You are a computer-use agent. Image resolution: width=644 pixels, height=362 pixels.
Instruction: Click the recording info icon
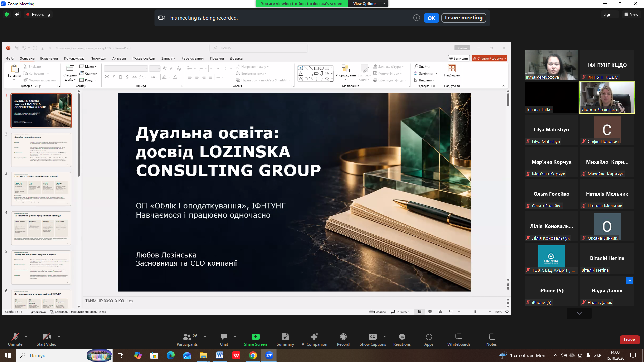[x=416, y=18]
